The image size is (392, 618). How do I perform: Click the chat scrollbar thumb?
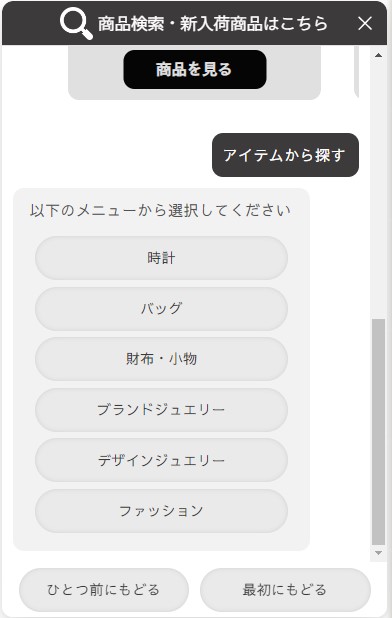pos(379,432)
